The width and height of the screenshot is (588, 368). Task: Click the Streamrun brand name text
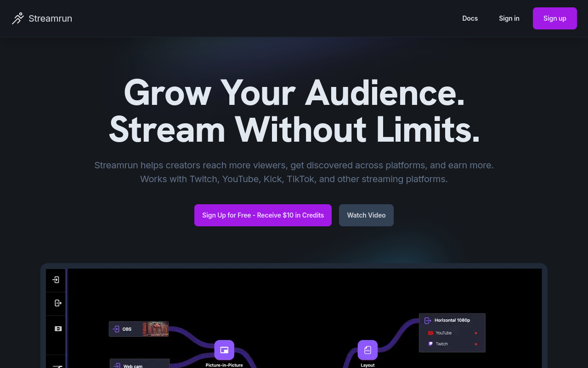pos(50,18)
